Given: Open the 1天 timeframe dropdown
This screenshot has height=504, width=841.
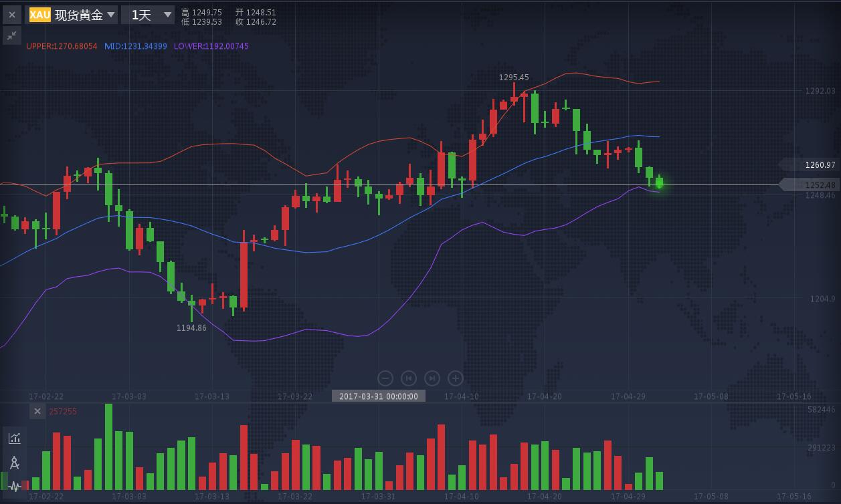Looking at the screenshot, I should click(x=148, y=15).
